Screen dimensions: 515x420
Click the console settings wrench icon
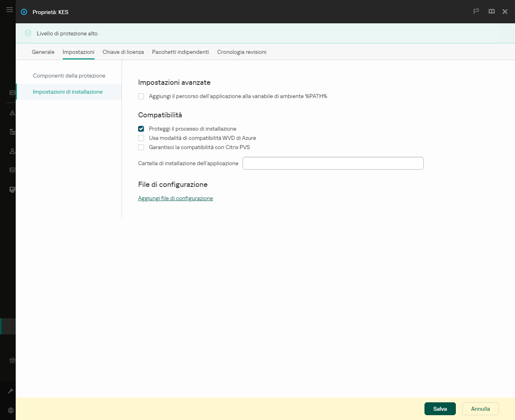[12, 390]
